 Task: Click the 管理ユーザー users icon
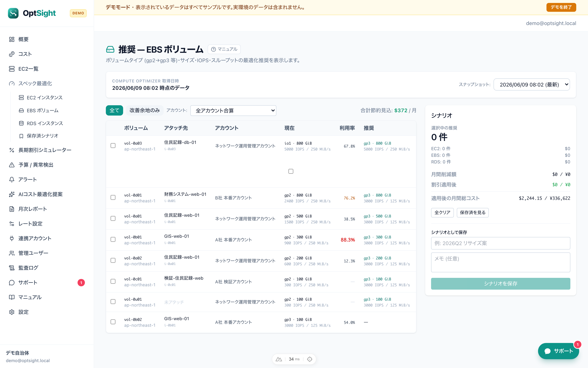[12, 253]
